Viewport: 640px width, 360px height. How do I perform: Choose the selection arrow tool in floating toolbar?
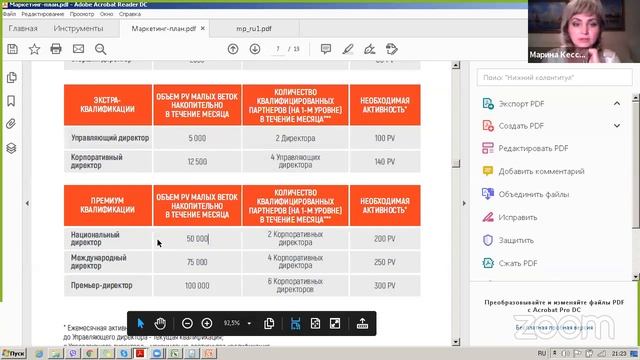click(141, 324)
